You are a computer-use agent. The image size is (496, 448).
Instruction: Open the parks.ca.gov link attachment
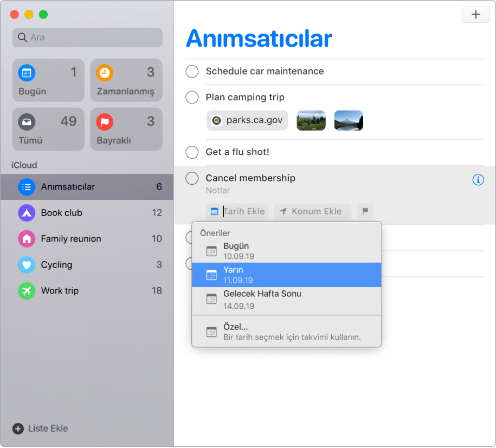247,120
